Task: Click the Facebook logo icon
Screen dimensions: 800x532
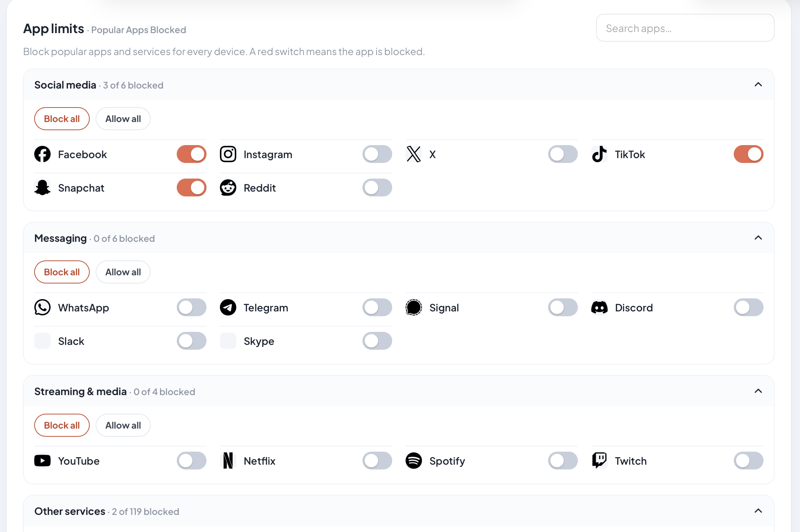Action: click(42, 154)
